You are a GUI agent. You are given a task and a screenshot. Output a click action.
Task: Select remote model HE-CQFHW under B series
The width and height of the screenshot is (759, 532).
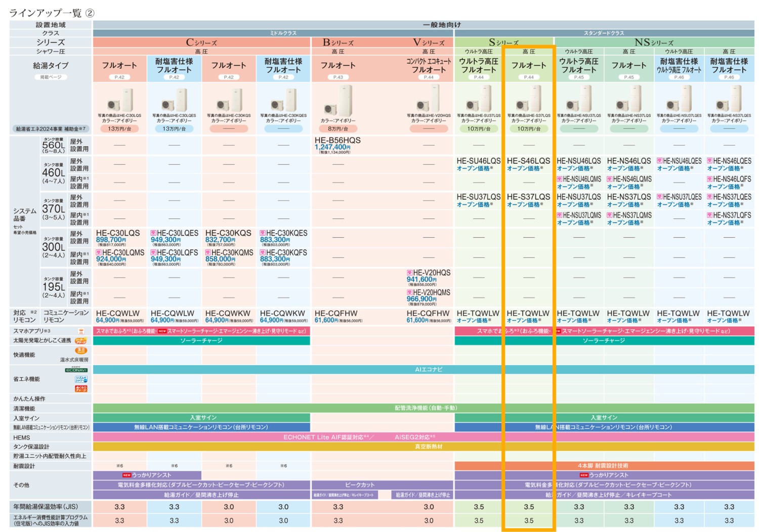[x=336, y=314]
